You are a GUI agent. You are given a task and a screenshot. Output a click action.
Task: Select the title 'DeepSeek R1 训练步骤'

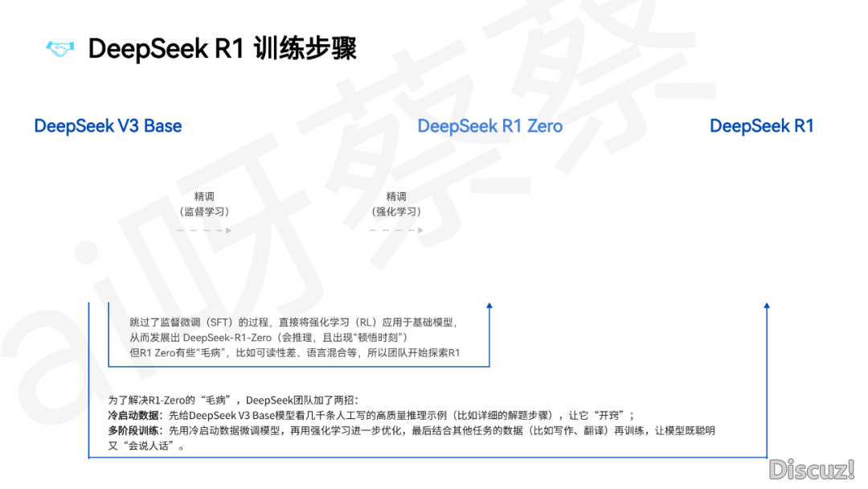pos(223,49)
